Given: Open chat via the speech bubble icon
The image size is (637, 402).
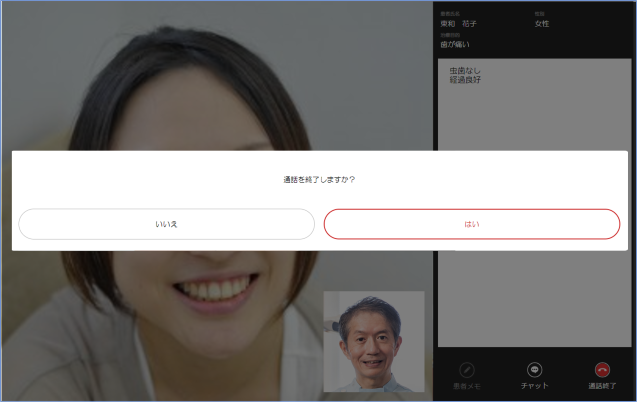Looking at the screenshot, I should coord(535,369).
